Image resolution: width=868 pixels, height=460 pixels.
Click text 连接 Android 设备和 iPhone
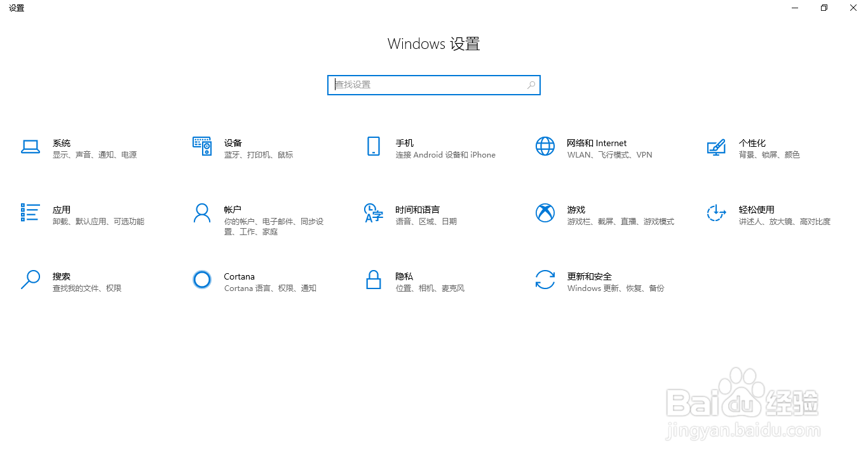(445, 155)
